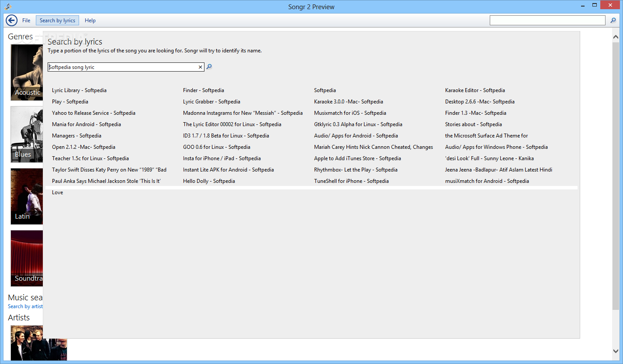The height and width of the screenshot is (364, 623).
Task: Select 'Mania for Android - Softpedia'
Action: (87, 124)
